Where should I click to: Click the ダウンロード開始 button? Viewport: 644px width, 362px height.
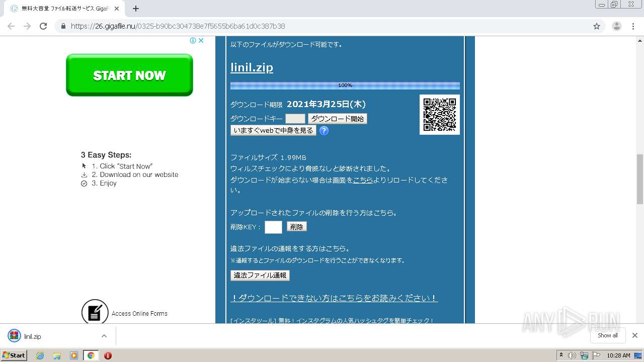pyautogui.click(x=338, y=119)
